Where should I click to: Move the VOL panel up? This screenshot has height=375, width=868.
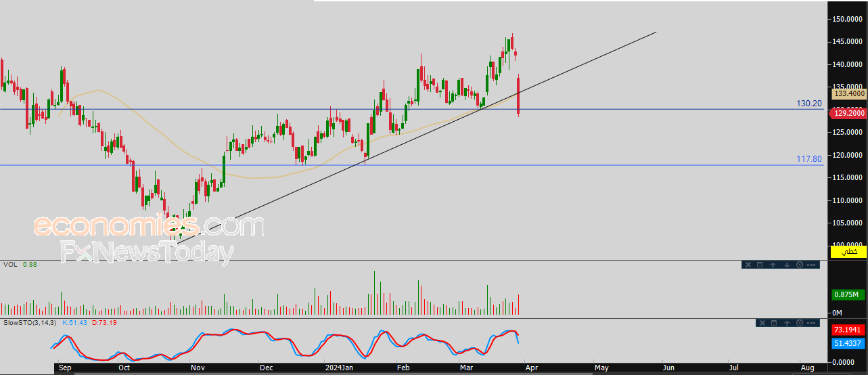tap(773, 265)
